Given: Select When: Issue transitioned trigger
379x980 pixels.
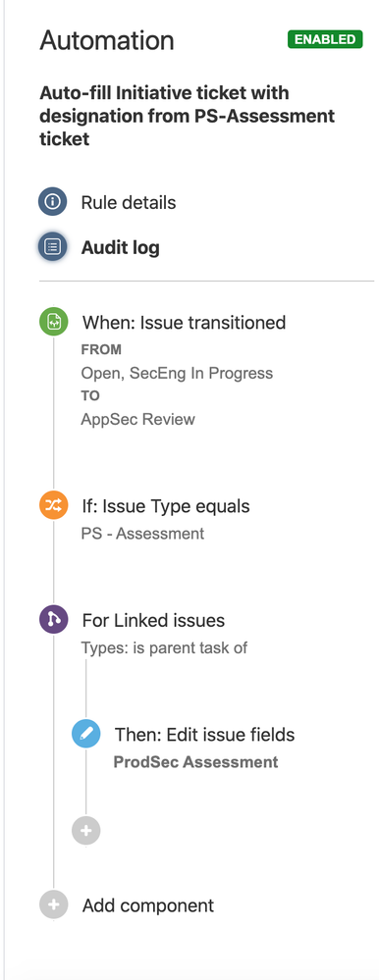Looking at the screenshot, I should pos(184,323).
